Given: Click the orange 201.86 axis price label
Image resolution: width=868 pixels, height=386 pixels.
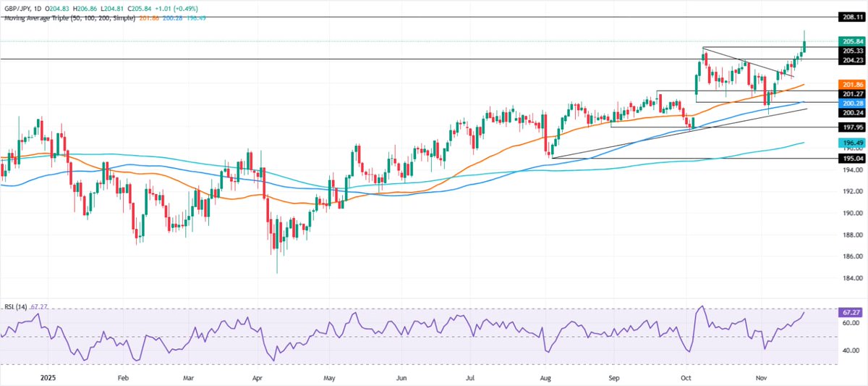Looking at the screenshot, I should coord(853,85).
